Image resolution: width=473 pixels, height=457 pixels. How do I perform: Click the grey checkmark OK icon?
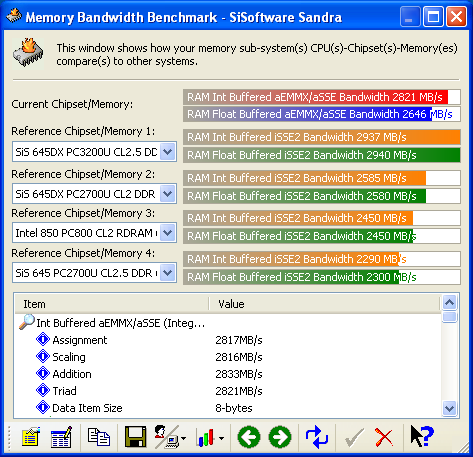[354, 437]
